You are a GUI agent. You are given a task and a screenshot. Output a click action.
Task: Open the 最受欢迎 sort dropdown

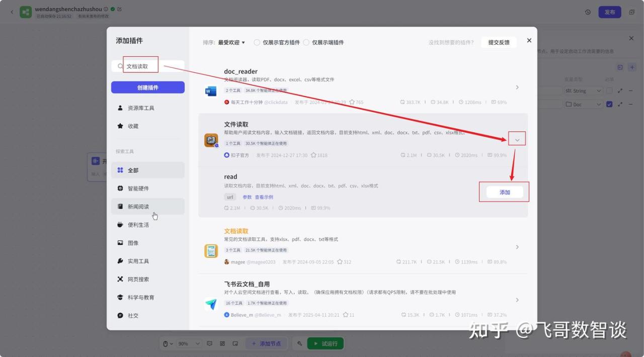pos(231,43)
